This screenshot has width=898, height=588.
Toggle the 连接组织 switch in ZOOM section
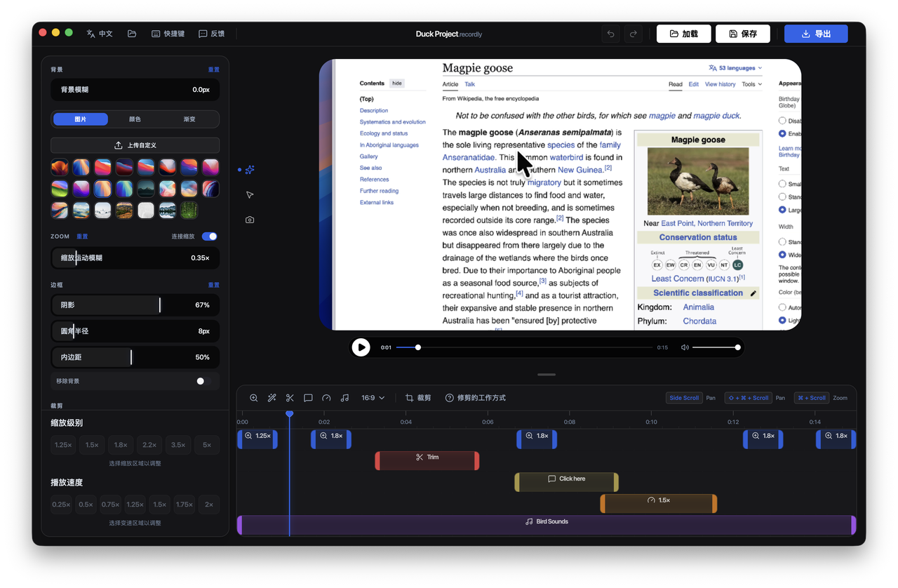click(209, 236)
